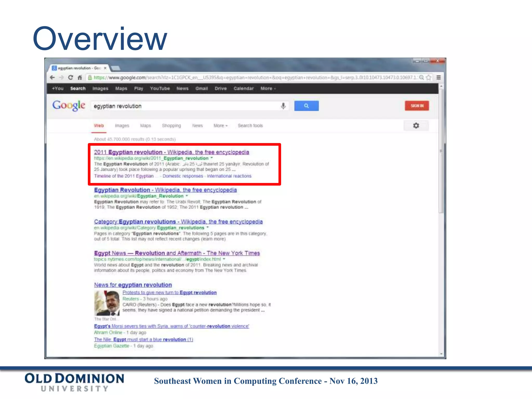
Task: Click the browser forward arrow
Action: 61,77
